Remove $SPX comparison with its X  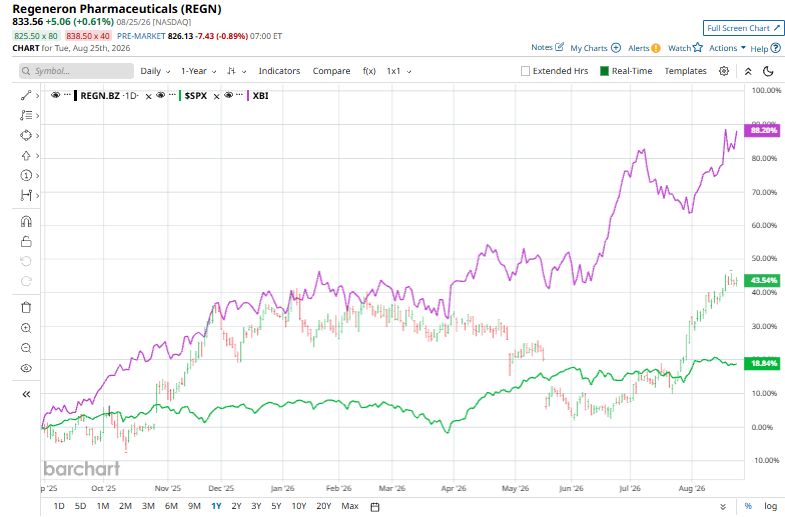(x=216, y=97)
